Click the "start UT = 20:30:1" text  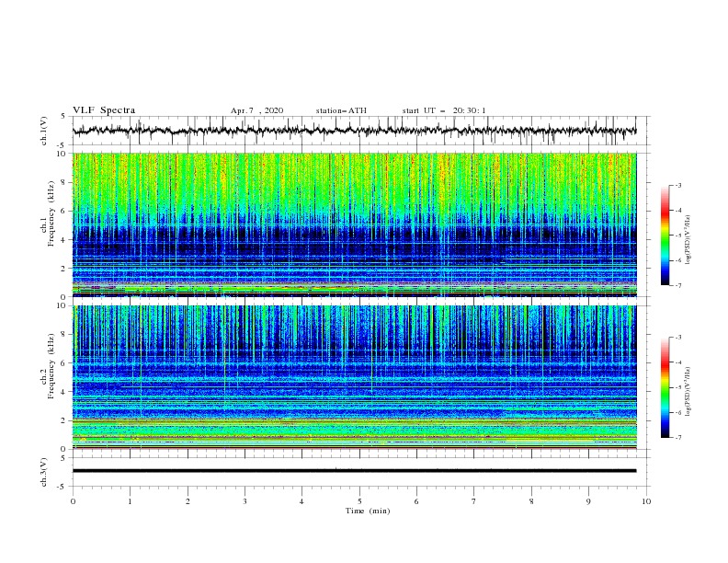pos(444,110)
